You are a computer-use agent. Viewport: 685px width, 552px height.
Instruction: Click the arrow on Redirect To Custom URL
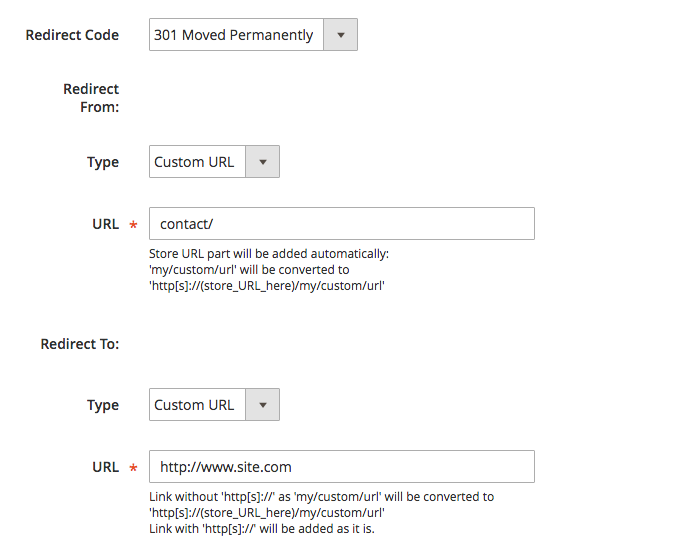[x=263, y=405]
